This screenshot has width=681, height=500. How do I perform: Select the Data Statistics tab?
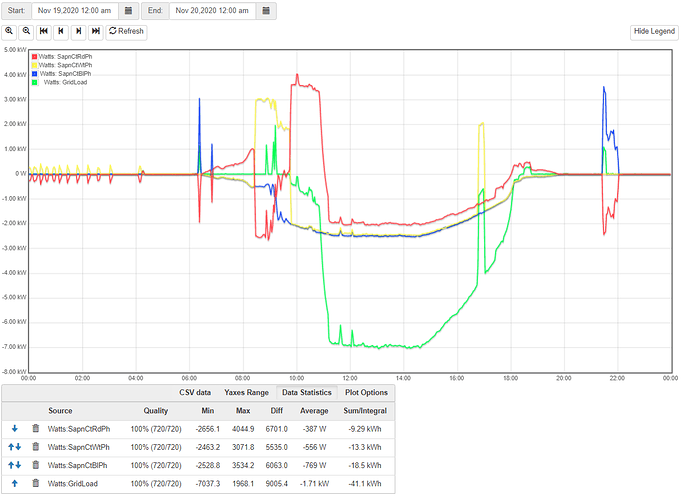point(307,393)
